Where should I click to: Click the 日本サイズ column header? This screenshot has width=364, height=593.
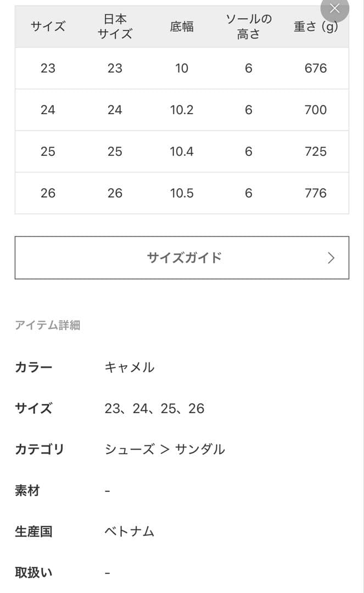115,26
